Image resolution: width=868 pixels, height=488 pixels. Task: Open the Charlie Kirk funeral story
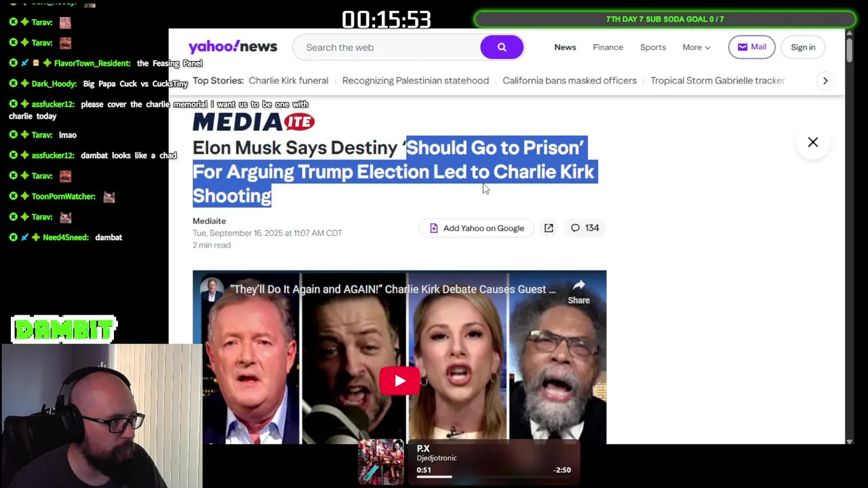click(x=288, y=81)
